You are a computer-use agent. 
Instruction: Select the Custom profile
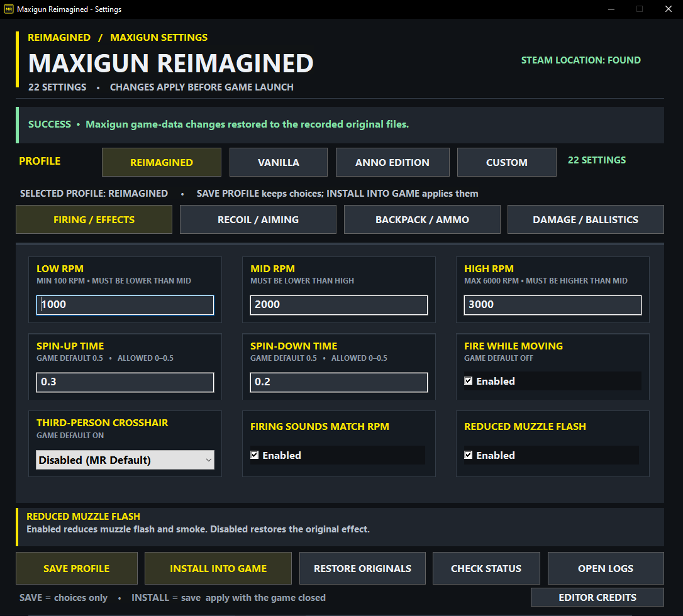click(x=506, y=162)
